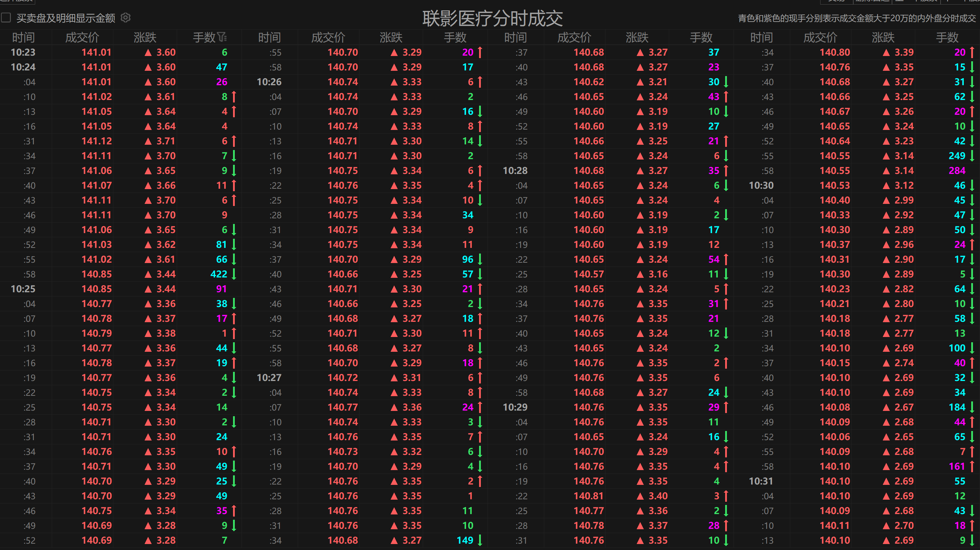Click the leftmost 时间 column header

point(23,37)
